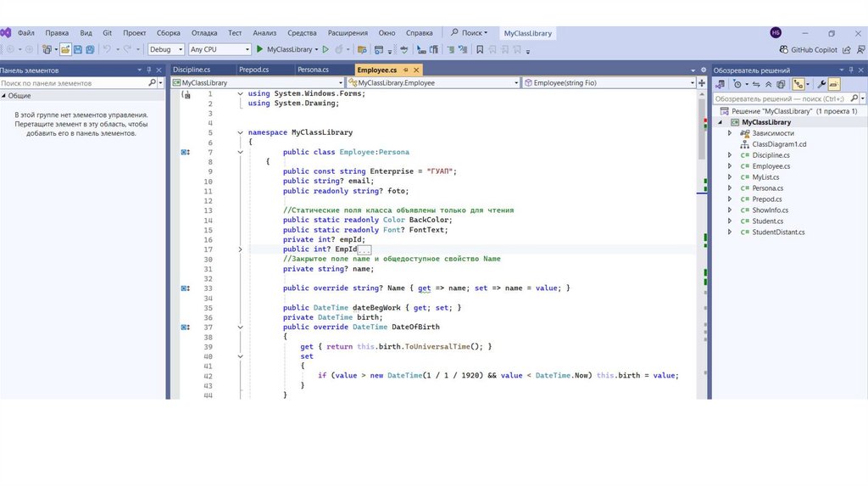868x487 pixels.
Task: Toggle pin on the Employee.cs tab
Action: (x=406, y=70)
